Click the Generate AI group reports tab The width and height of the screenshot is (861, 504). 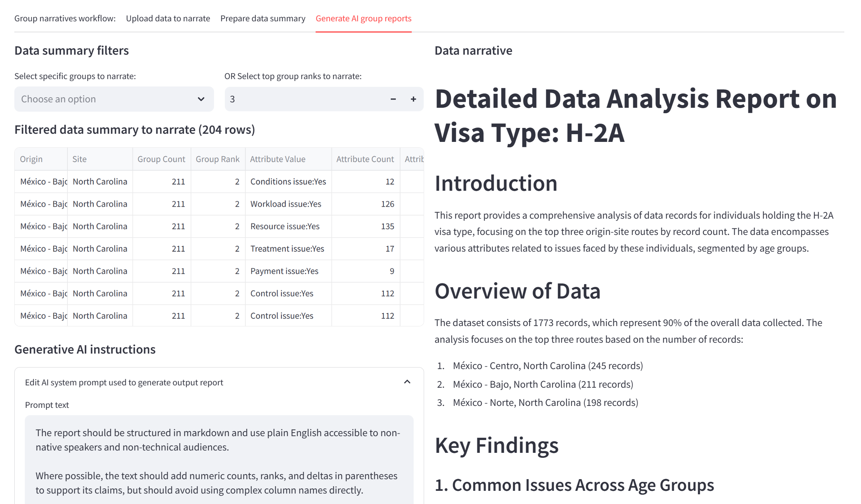click(x=364, y=18)
